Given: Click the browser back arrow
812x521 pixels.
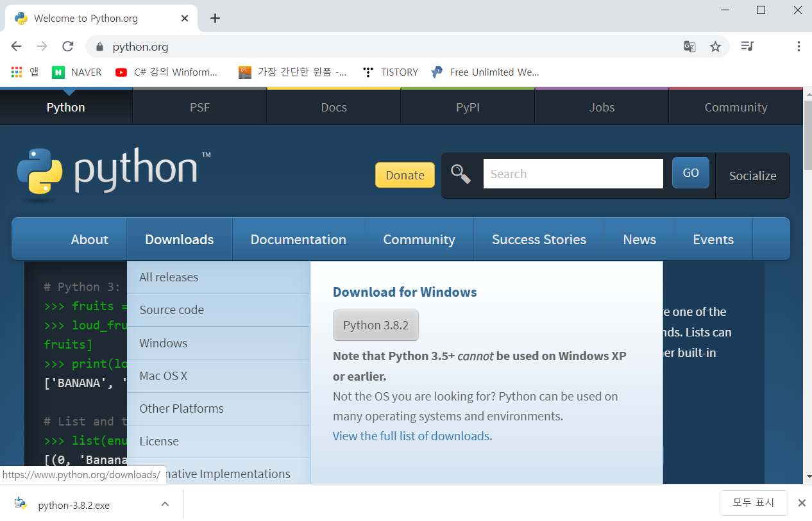Looking at the screenshot, I should click(17, 46).
